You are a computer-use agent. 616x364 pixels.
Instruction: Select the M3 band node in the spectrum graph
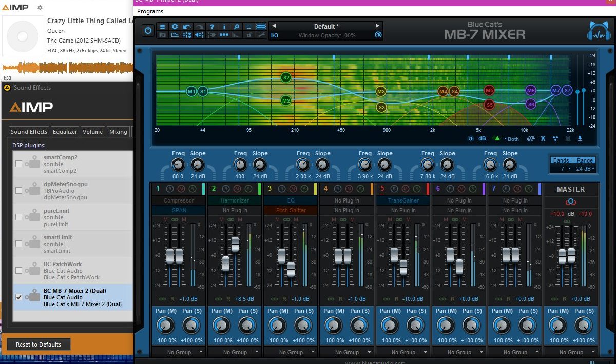click(x=381, y=91)
